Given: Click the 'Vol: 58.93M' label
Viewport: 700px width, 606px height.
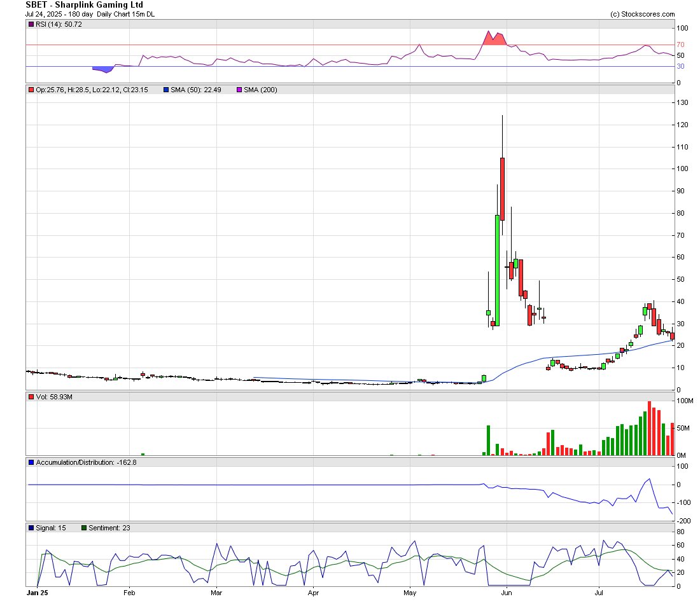Looking at the screenshot, I should (54, 397).
